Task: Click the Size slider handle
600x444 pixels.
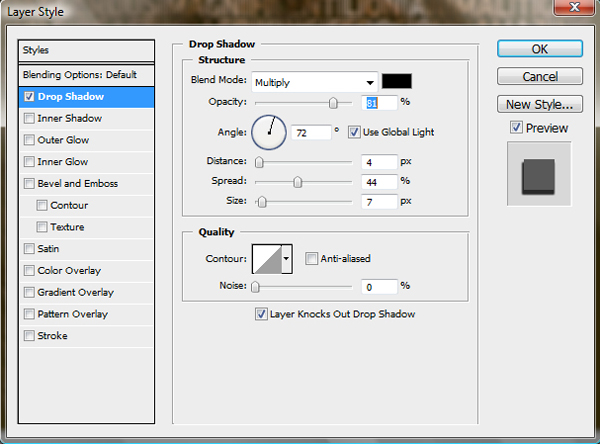Action: 262,201
